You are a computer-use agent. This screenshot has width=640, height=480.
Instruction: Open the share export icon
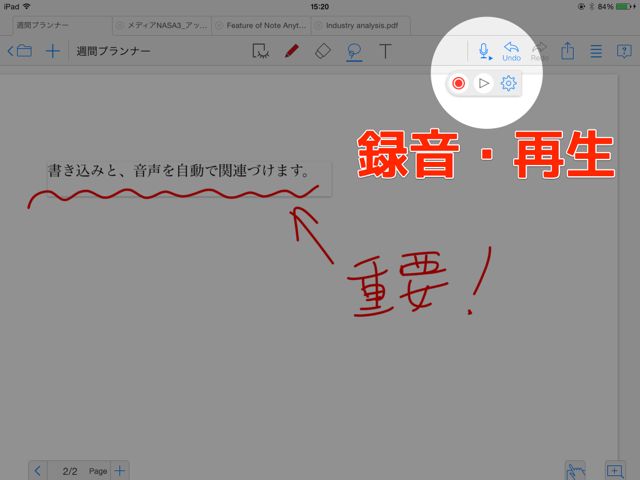[x=567, y=51]
